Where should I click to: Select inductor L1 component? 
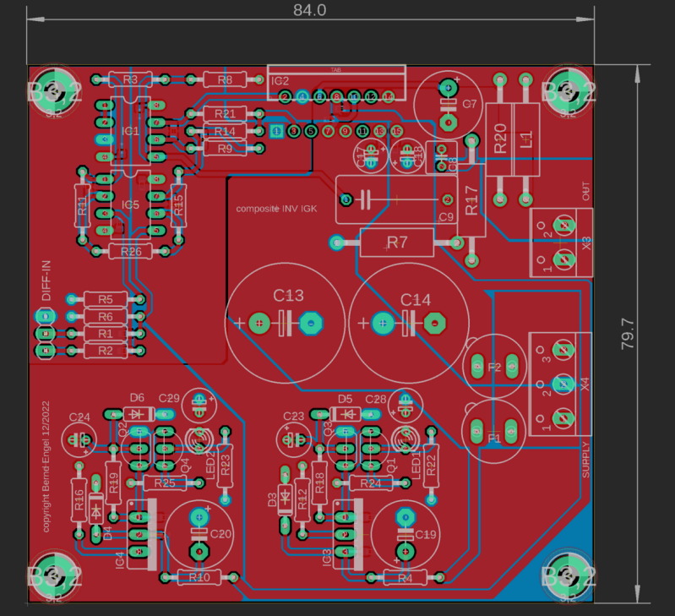tap(526, 139)
